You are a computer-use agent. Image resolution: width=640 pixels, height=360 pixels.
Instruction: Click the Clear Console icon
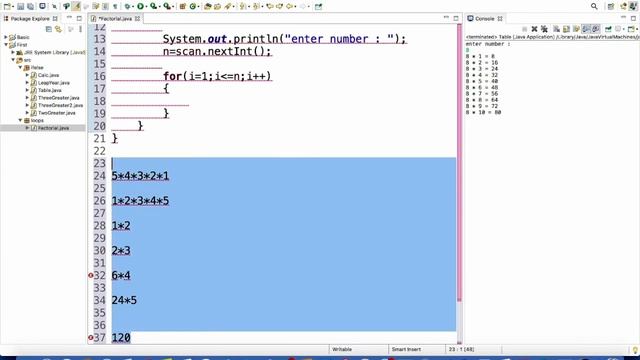556,29
